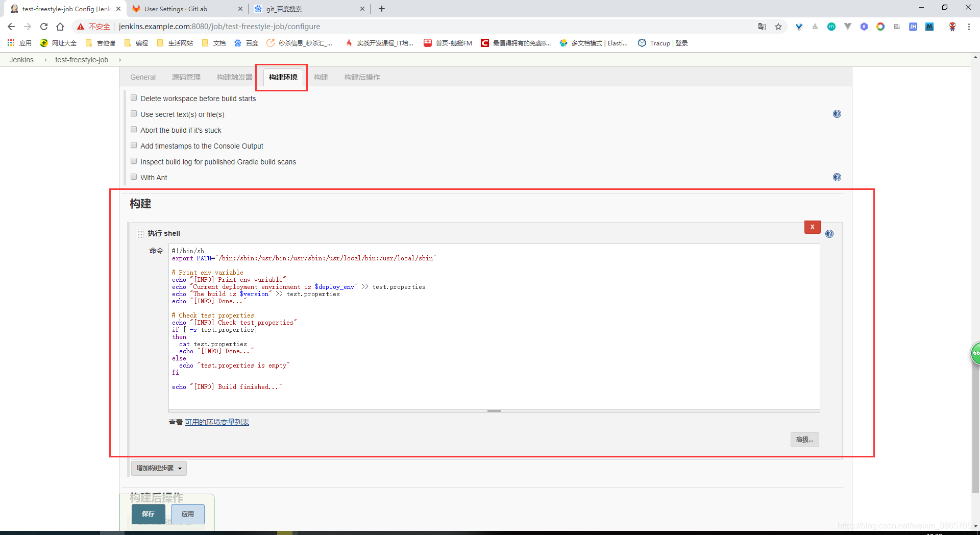Bookmark this page with the star icon
The height and width of the screenshot is (535, 980).
(x=778, y=27)
